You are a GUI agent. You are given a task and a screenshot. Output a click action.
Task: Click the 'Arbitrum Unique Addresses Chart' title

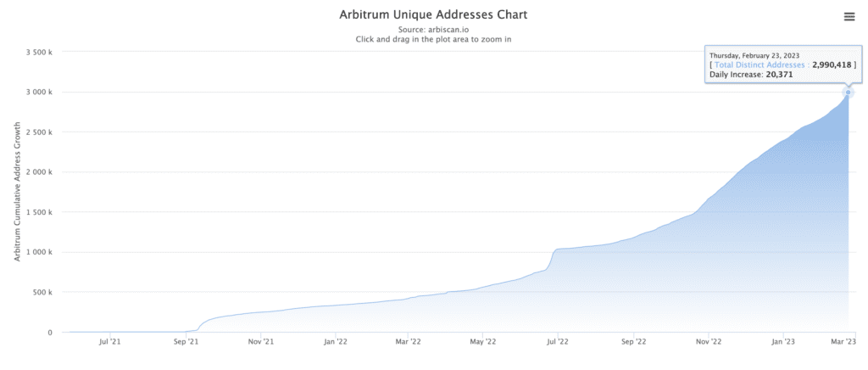tap(433, 15)
